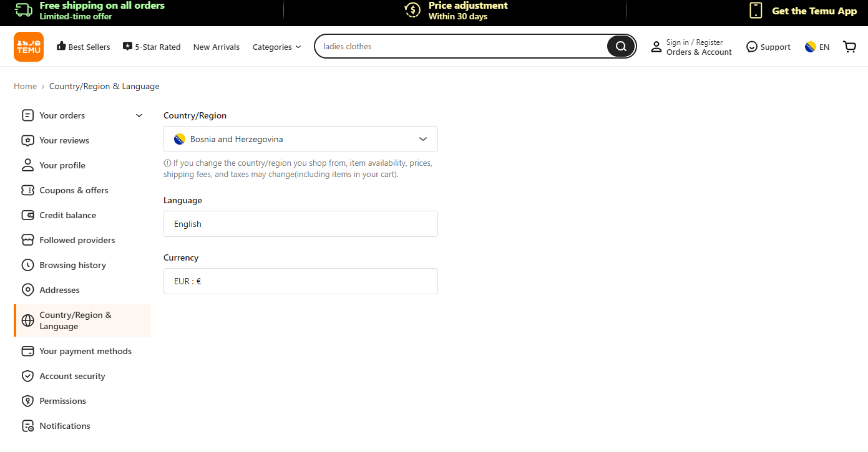
Task: Click the Best Sellers thumbs-up icon
Action: point(61,46)
